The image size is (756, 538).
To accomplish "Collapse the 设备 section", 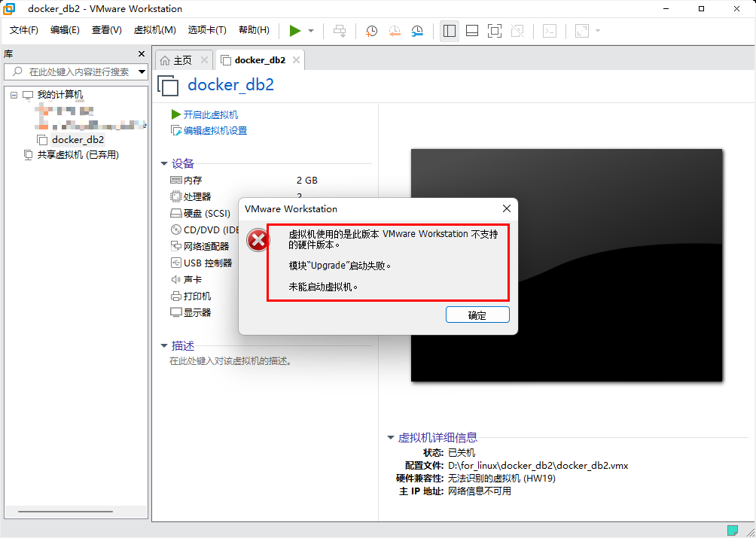I will 164,163.
